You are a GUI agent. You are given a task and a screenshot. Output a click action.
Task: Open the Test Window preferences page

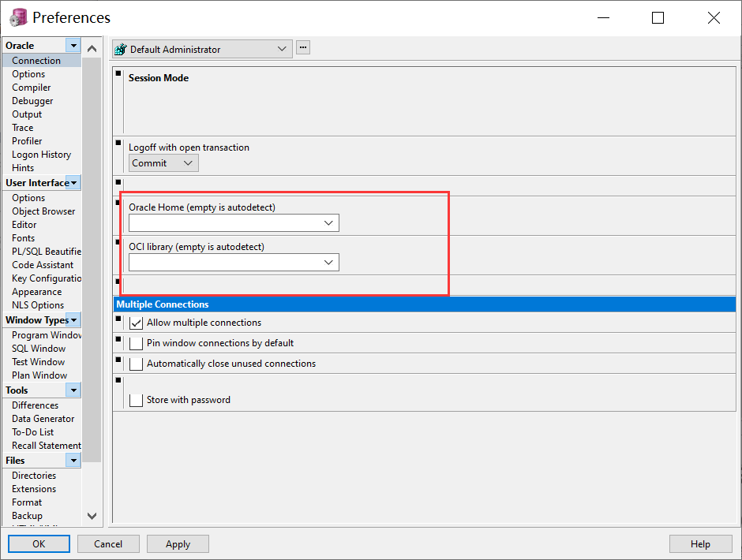[x=39, y=362]
